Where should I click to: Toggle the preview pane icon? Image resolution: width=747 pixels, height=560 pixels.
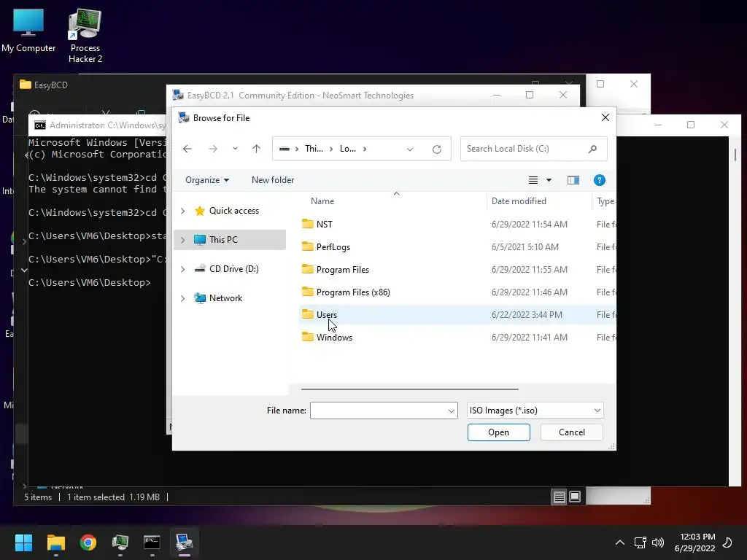click(573, 180)
